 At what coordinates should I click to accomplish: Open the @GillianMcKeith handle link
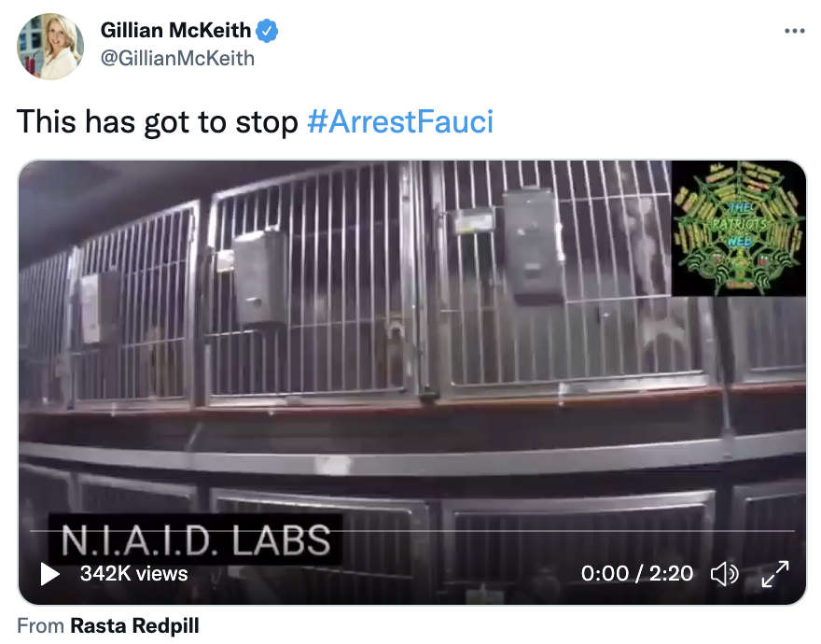(177, 58)
